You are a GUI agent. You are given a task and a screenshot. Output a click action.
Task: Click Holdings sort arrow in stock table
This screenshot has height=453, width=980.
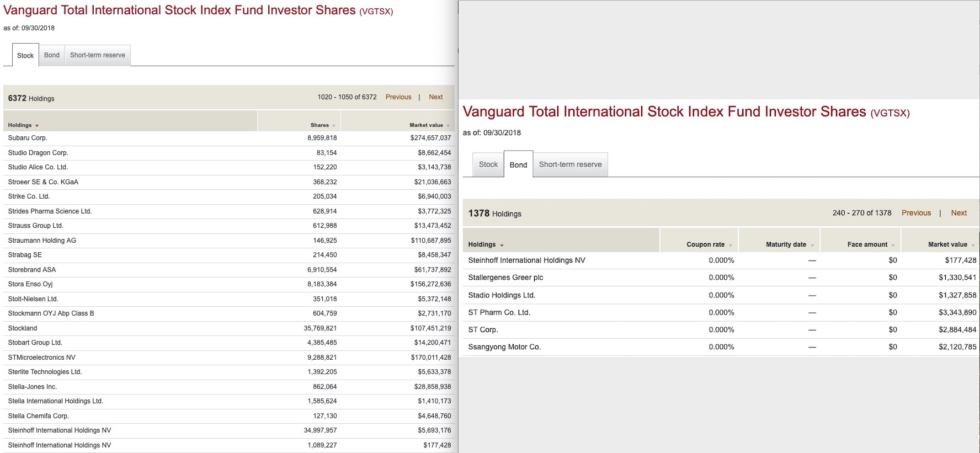[37, 126]
